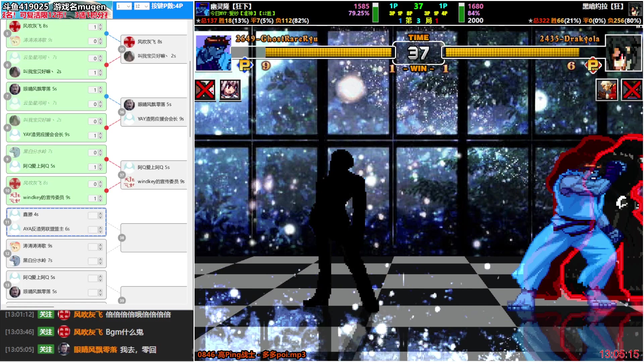This screenshot has height=362, width=644.
Task: Click 眼睛风飘零落 username in chat
Action: click(x=95, y=350)
